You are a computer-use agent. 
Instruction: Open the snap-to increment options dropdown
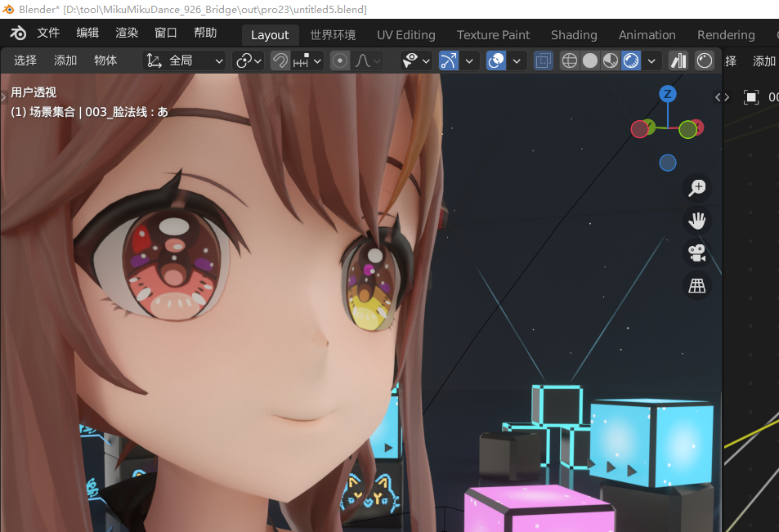pos(307,61)
